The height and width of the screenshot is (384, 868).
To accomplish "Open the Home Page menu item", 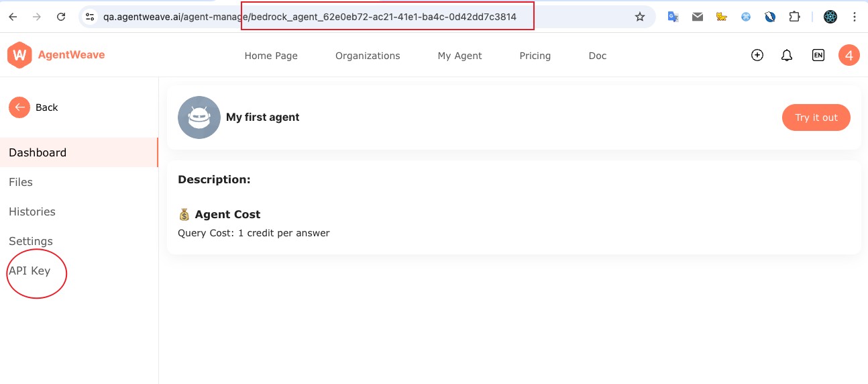I will [x=271, y=56].
